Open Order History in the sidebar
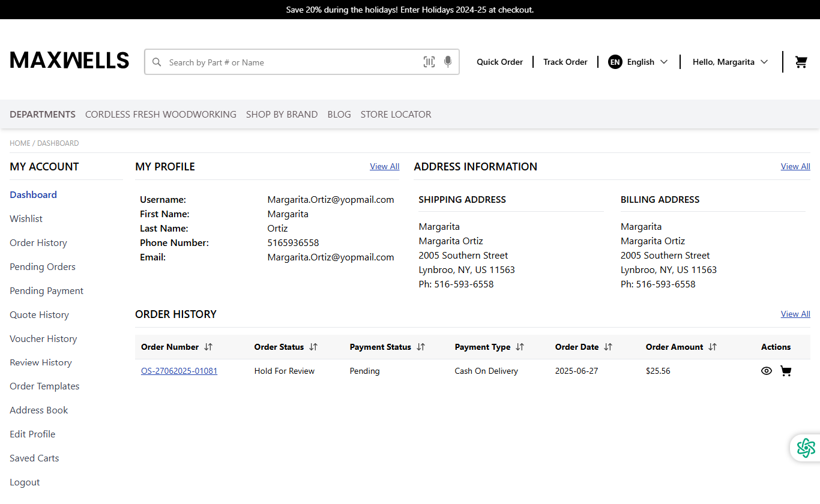Screen dimensions: 820x504 click(38, 242)
